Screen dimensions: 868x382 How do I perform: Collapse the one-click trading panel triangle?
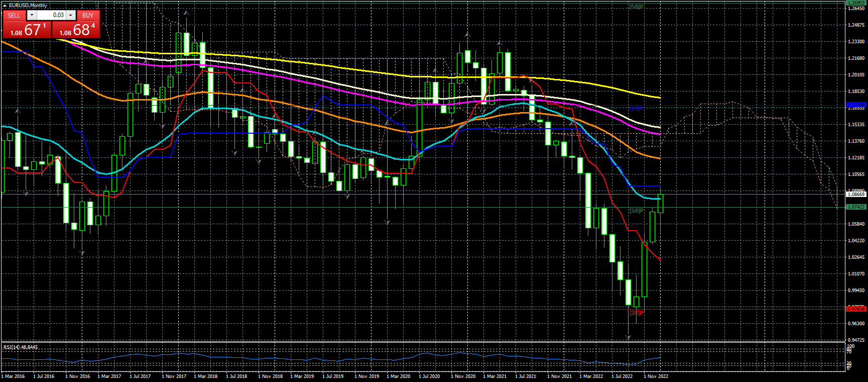point(5,6)
